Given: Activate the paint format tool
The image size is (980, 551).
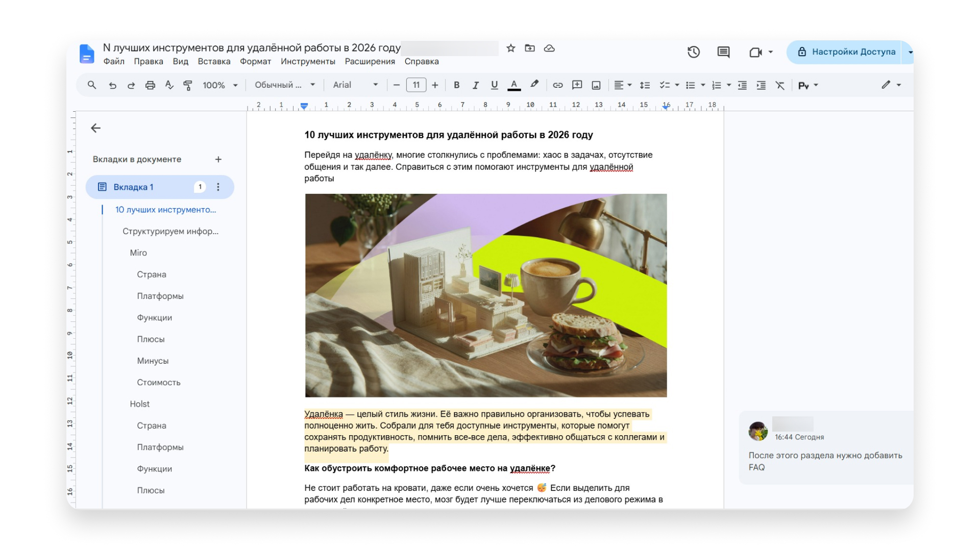Looking at the screenshot, I should pyautogui.click(x=188, y=85).
